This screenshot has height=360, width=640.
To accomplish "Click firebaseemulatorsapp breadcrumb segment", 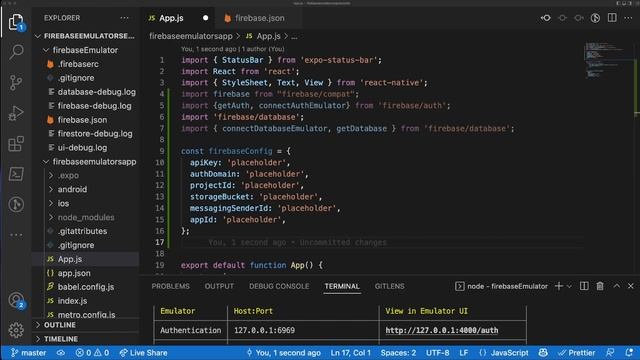I will (x=191, y=36).
